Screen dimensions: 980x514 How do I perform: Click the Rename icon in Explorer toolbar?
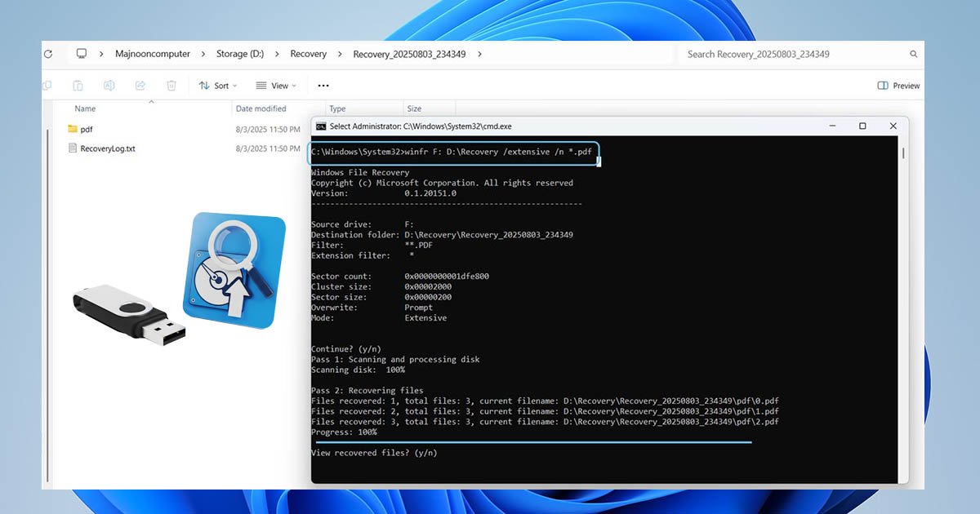109,86
